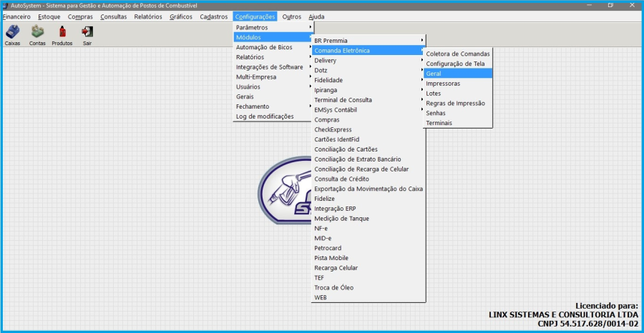Expand Comanda Eletrônica submenu
Screen dimensions: 644x333
click(369, 51)
